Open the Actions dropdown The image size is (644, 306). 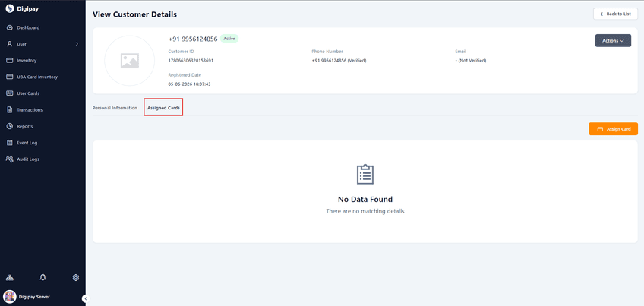click(x=613, y=41)
